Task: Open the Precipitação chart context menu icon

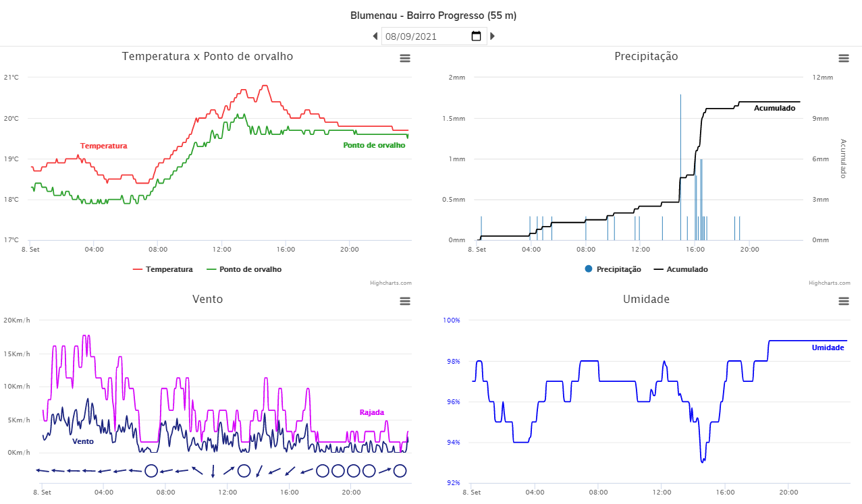Action: (844, 58)
